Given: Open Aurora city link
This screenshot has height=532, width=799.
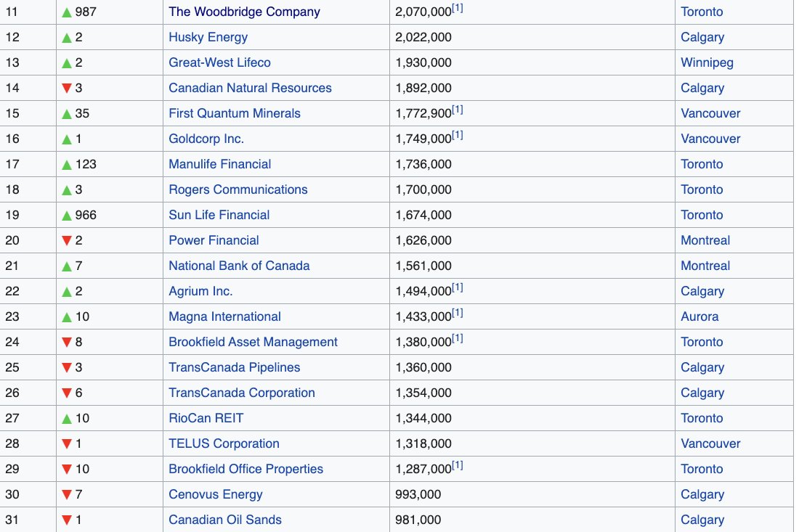Looking at the screenshot, I should point(699,317).
